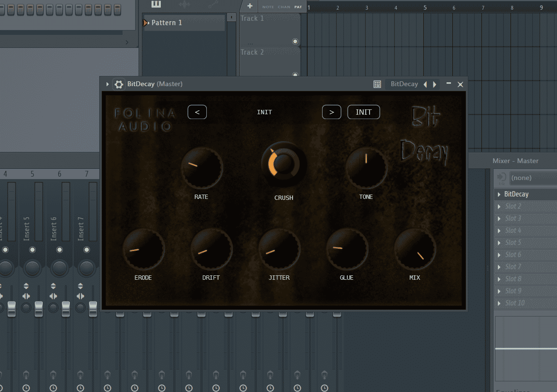
Task: Open Slot 3 arrow menu
Action: click(499, 218)
